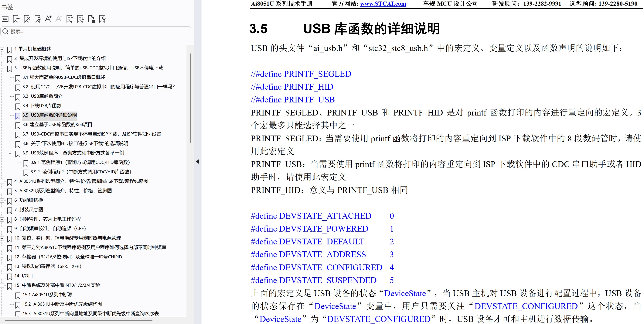
Task: Open bookmark 3.8 关于下次使用HID接口
Action: 75,143
